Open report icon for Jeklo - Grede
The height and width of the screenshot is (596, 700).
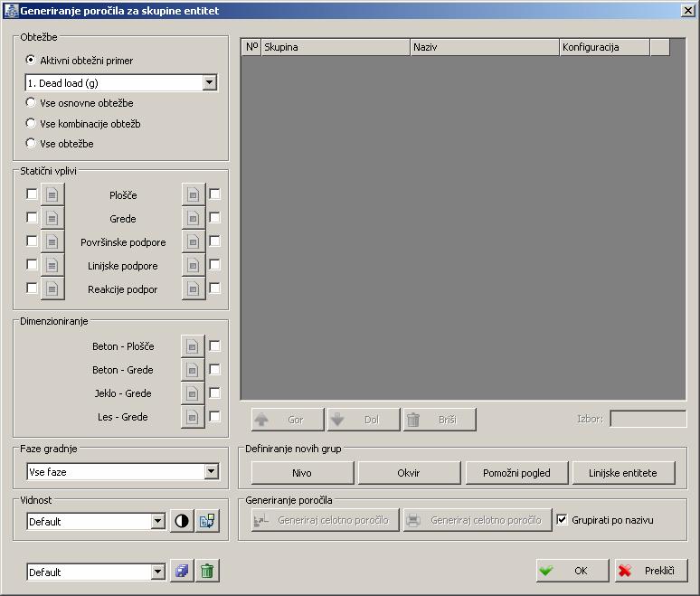point(193,393)
